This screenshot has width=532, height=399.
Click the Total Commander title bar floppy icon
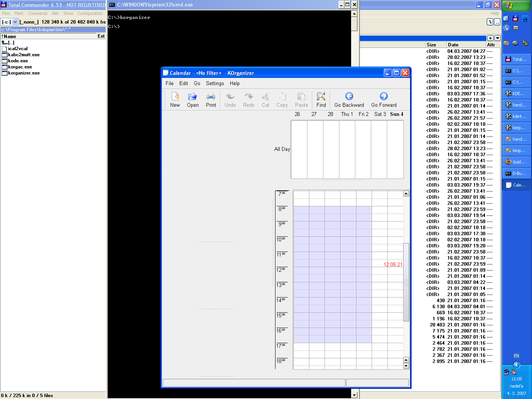pos(4,5)
